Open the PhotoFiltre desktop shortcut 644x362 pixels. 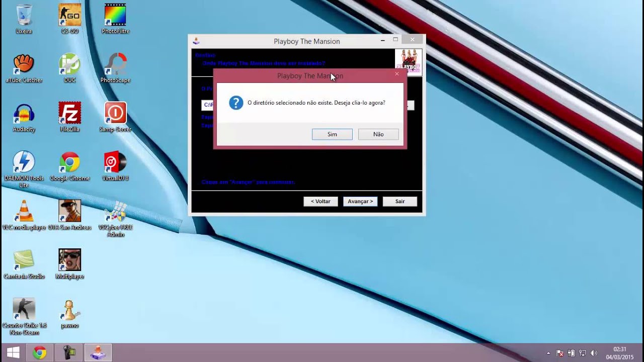115,19
